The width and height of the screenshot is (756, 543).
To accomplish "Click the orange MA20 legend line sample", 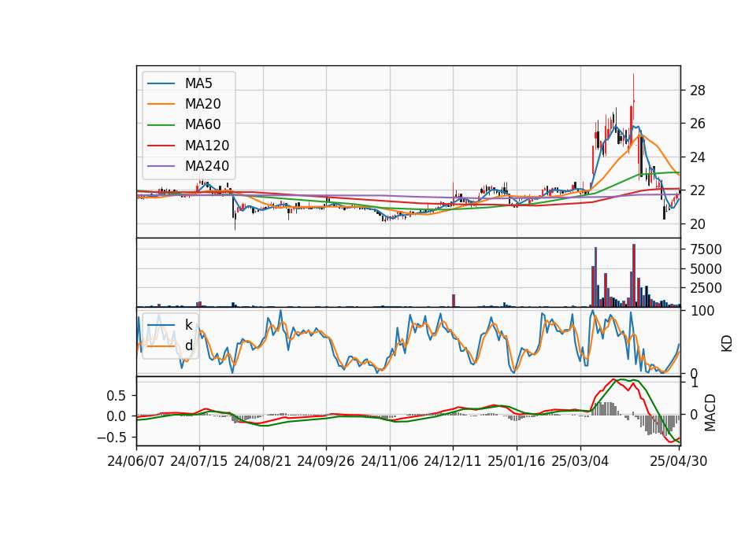I will click(x=161, y=104).
